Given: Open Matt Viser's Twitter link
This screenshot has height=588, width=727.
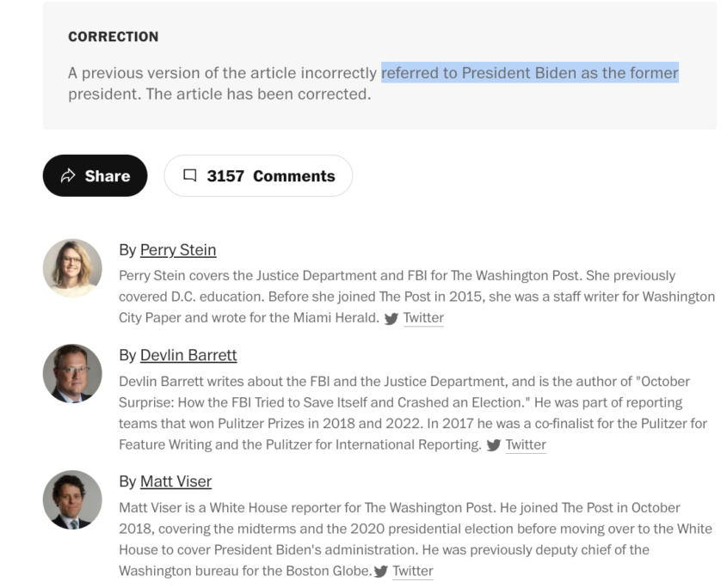Looking at the screenshot, I should (413, 571).
